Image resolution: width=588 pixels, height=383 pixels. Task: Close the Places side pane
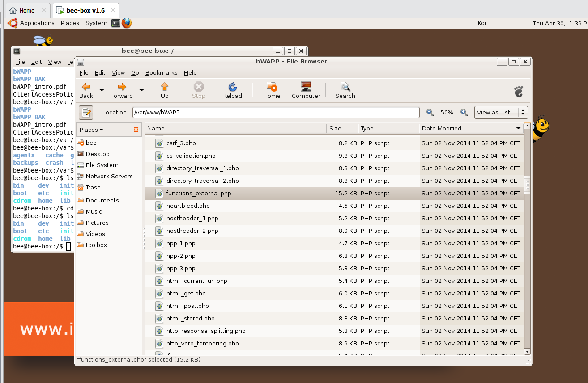[x=136, y=130]
